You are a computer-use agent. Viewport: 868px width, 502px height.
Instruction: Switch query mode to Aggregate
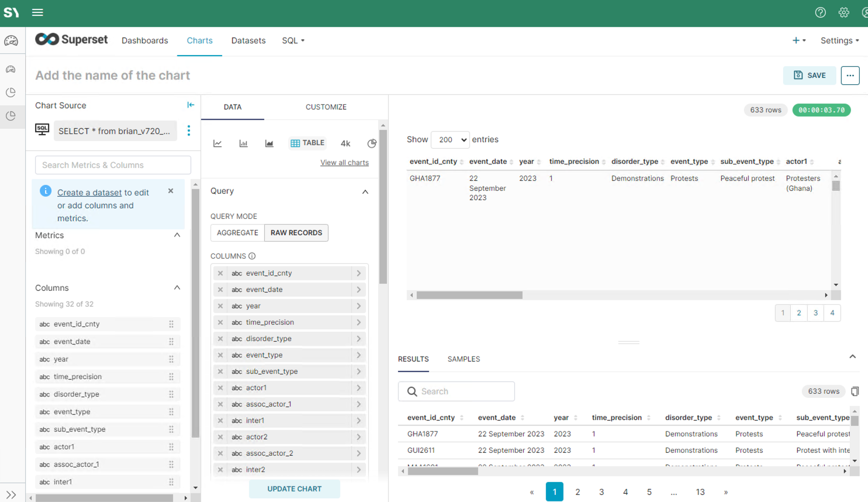237,233
